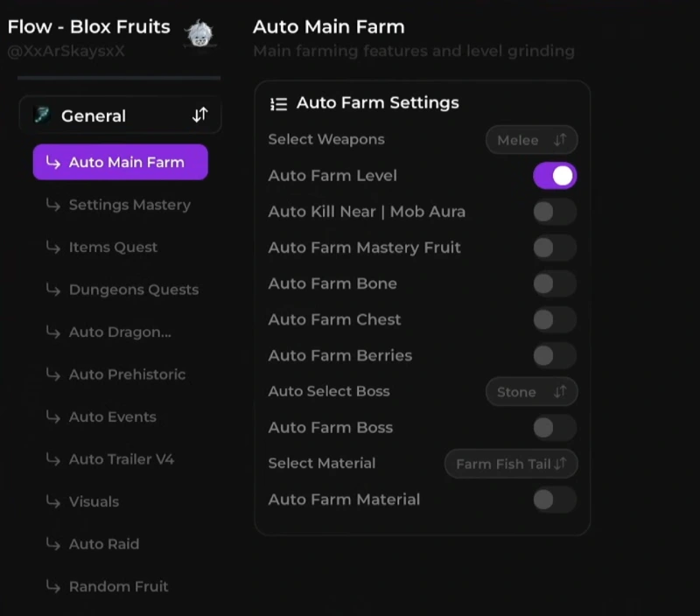Turn on Auto Farm Chest
The width and height of the screenshot is (700, 616).
[553, 320]
